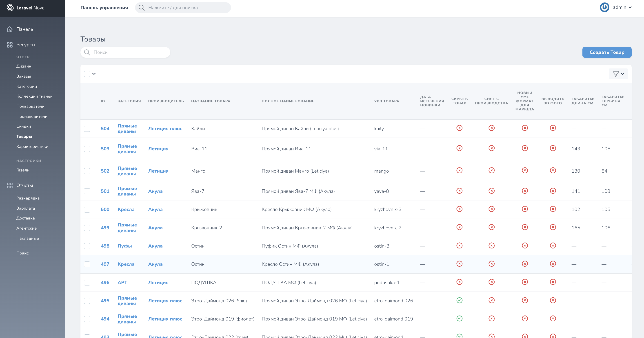Tick the select-all checkbox above the table
644x338 pixels.
87,74
